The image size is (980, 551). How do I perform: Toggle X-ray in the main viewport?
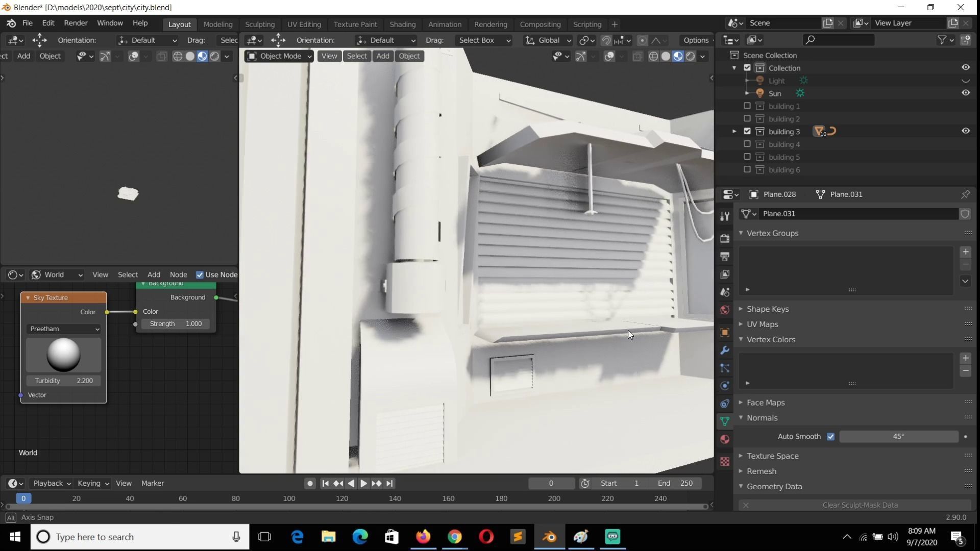[x=638, y=57]
